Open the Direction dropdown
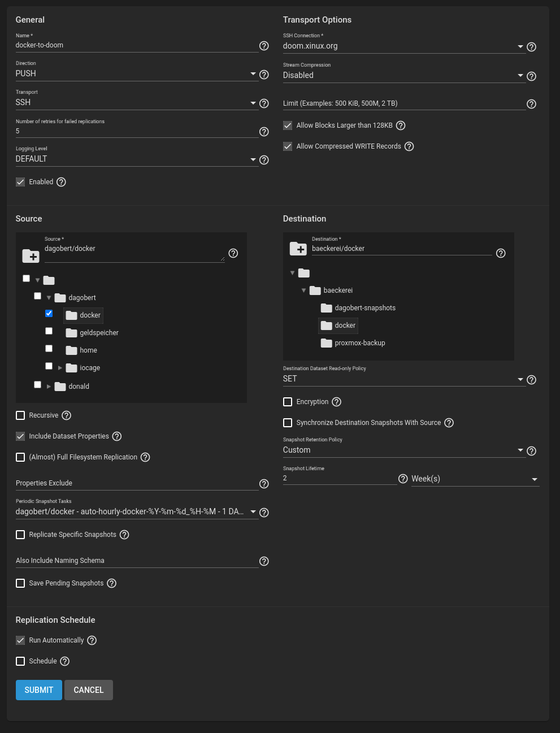Viewport: 560px width, 733px height. [x=253, y=74]
